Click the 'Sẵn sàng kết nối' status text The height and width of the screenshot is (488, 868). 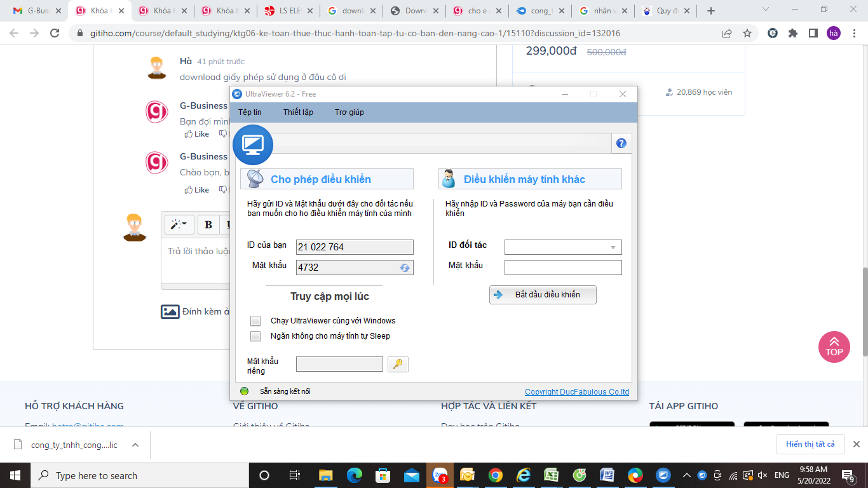click(285, 391)
